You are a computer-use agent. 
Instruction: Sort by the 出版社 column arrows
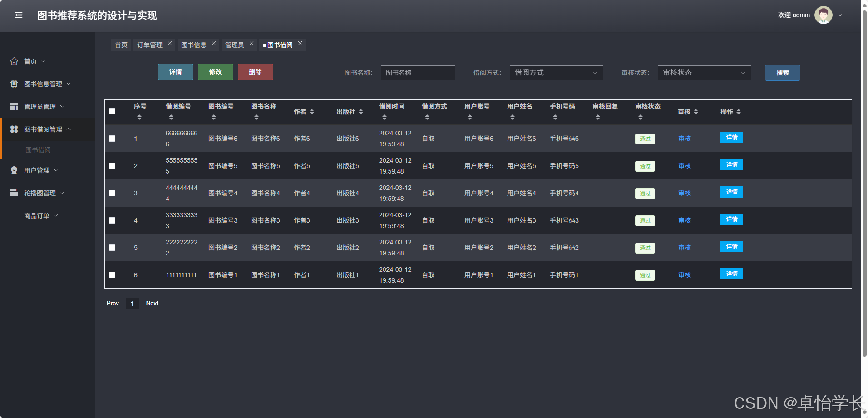click(x=361, y=112)
